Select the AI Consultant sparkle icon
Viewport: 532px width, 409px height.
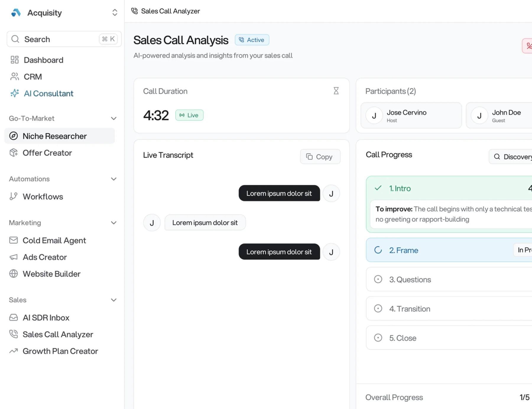point(15,93)
